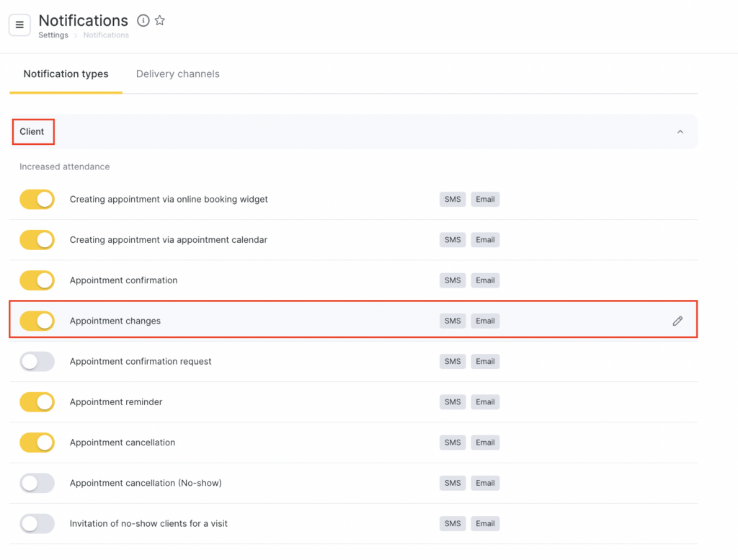The width and height of the screenshot is (738, 560).
Task: Turn off Appointment reminder toggle
Action: point(37,402)
